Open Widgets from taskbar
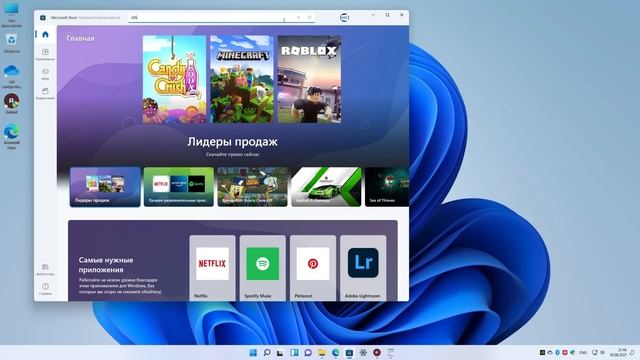 pyautogui.click(x=294, y=352)
